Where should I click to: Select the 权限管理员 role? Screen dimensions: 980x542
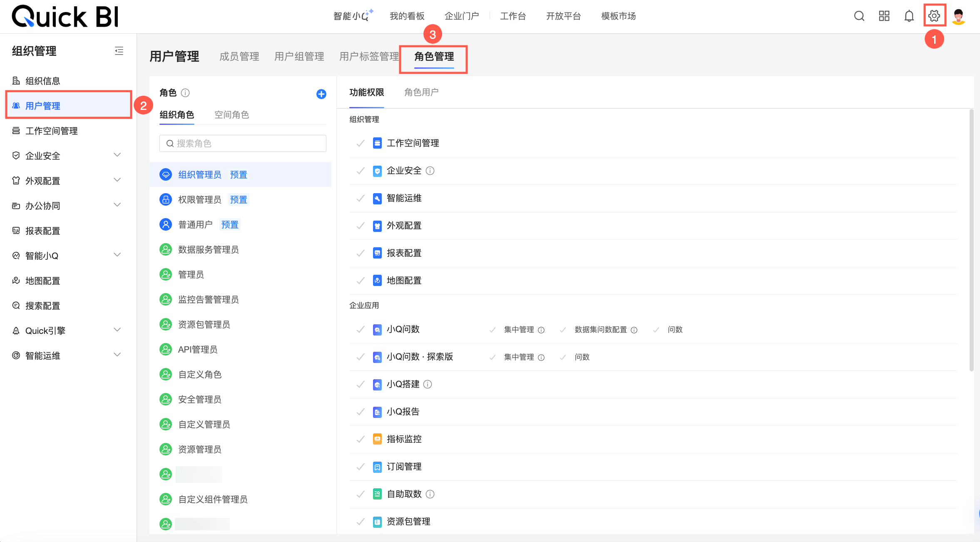coord(199,199)
